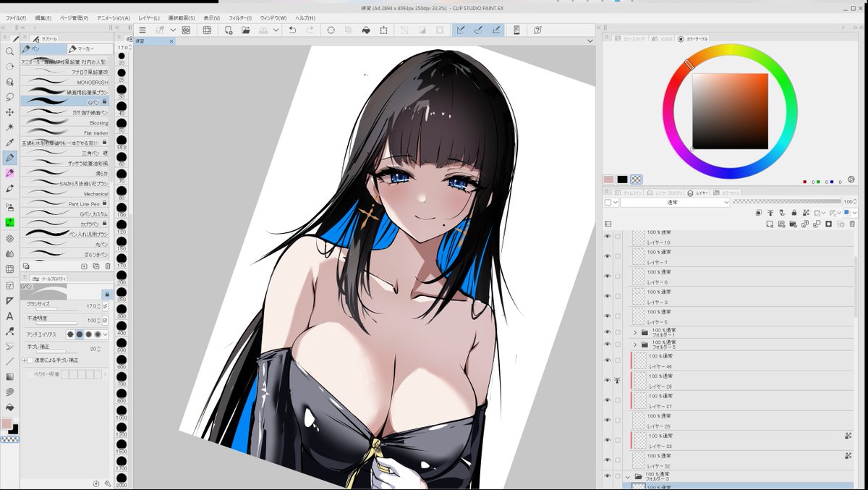Create a new raster layer in the Layers panel
The height and width of the screenshot is (490, 868).
coord(768,224)
